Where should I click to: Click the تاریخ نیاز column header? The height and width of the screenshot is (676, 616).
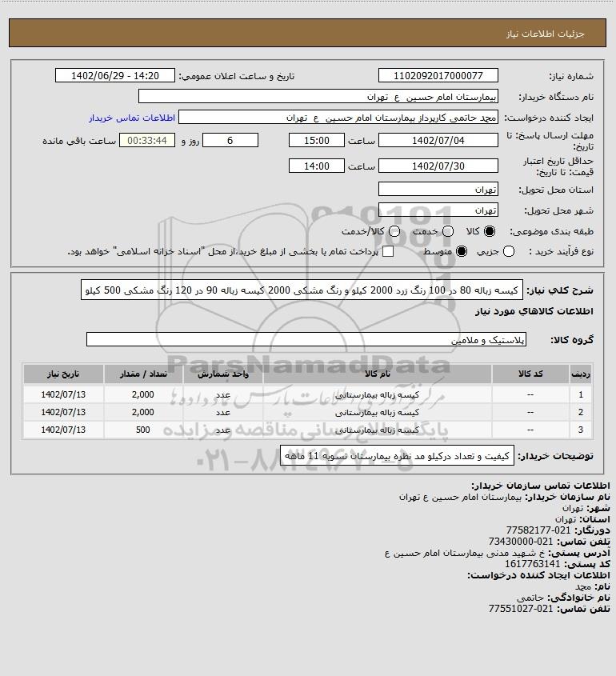pyautogui.click(x=63, y=374)
